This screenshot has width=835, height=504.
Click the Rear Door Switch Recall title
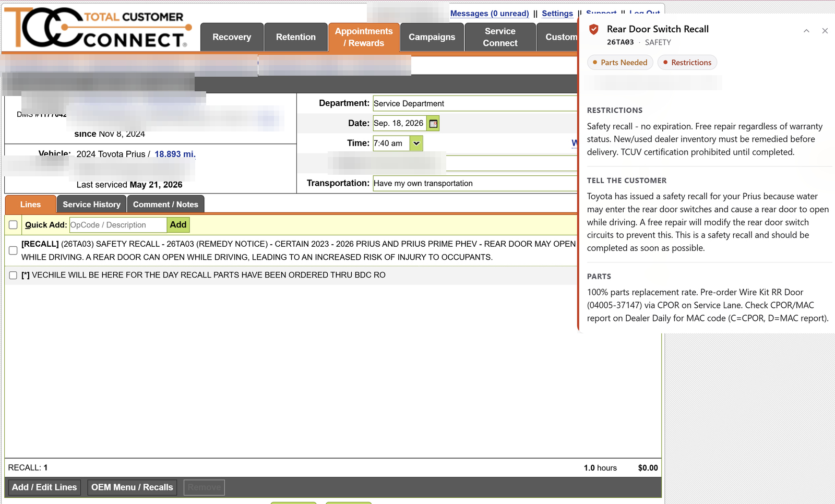[x=658, y=29]
